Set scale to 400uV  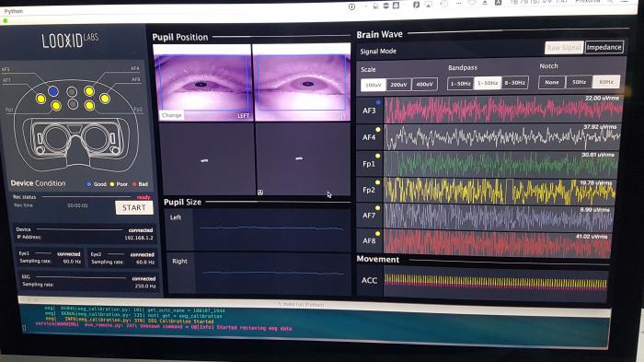click(425, 84)
